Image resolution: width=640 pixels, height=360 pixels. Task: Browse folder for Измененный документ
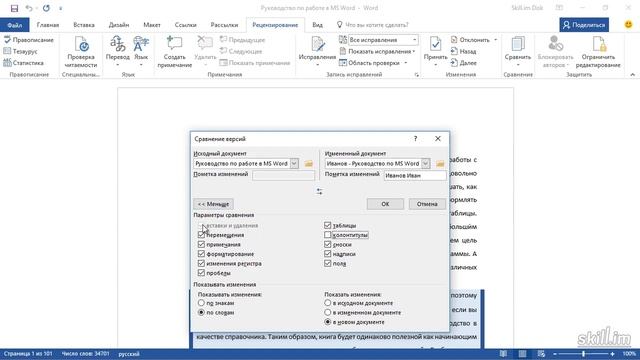[x=440, y=164]
